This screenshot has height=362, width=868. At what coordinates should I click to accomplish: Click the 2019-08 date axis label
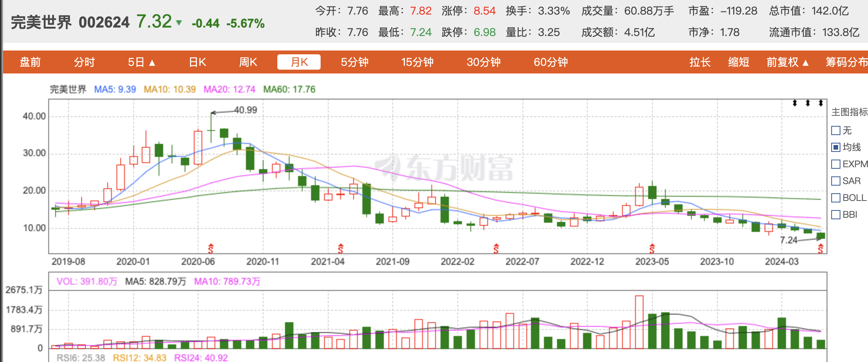click(x=69, y=262)
